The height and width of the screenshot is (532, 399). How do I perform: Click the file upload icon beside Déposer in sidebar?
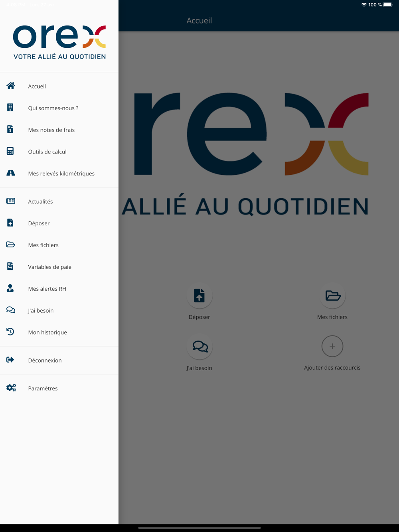10,223
